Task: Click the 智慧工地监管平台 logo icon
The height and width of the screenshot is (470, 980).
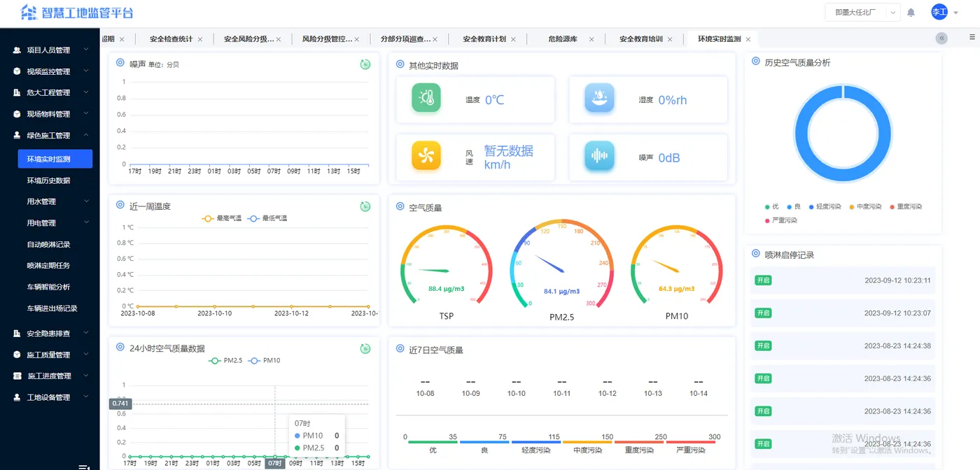Action: (x=29, y=13)
